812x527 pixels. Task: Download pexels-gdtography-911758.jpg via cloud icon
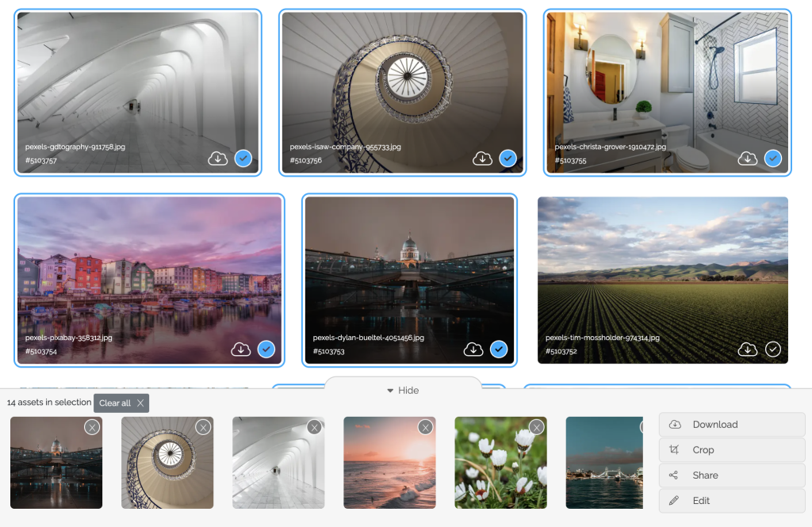click(218, 158)
